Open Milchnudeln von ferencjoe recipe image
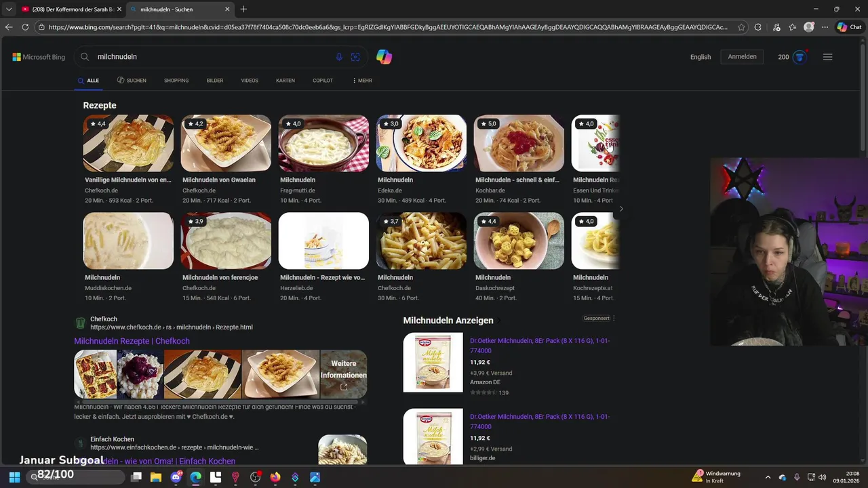 pyautogui.click(x=226, y=241)
